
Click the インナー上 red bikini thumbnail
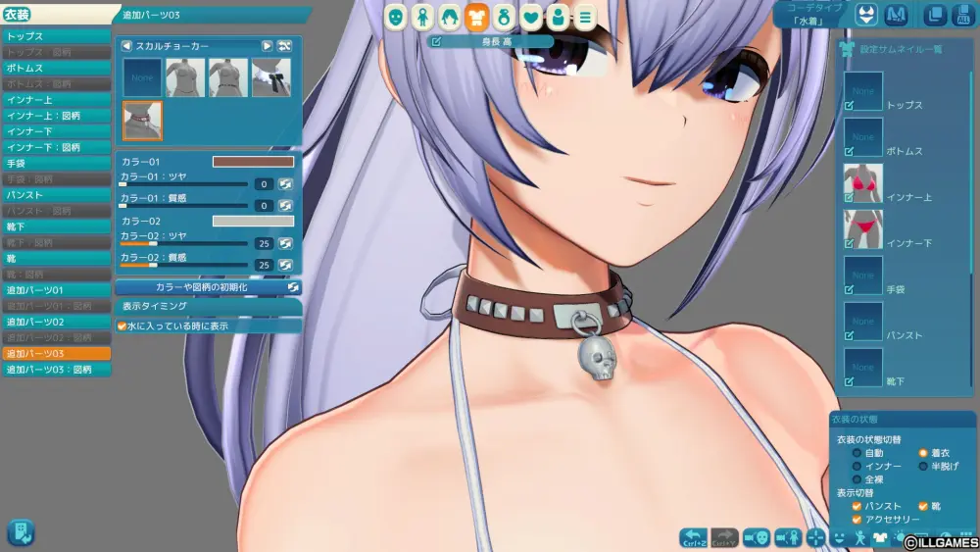click(x=863, y=183)
